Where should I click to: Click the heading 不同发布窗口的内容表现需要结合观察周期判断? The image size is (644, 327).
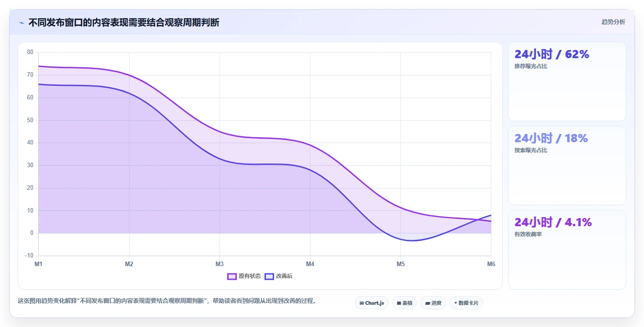click(x=124, y=22)
